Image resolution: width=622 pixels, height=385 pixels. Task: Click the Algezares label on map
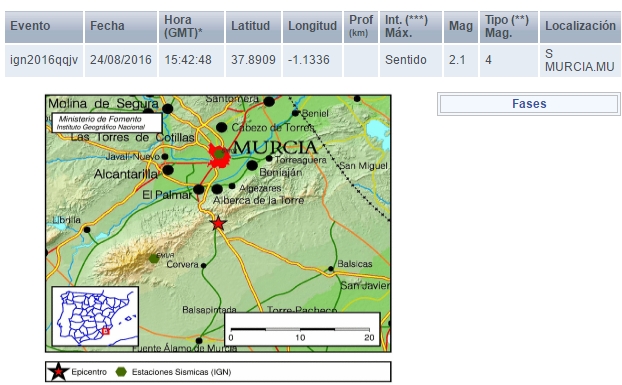pos(260,188)
